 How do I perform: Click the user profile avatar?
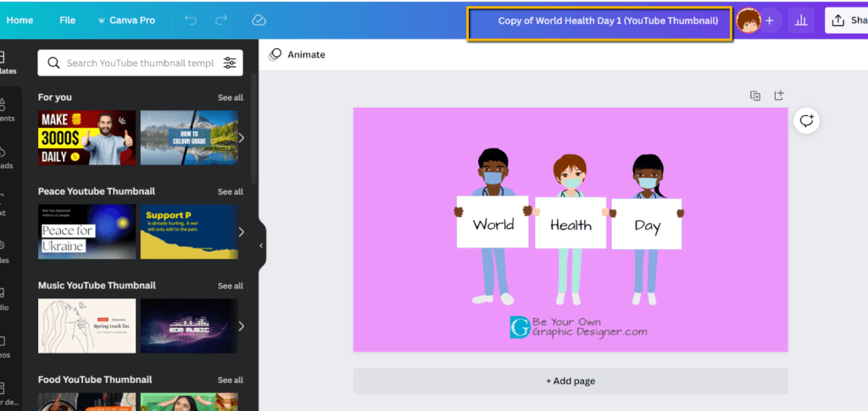pyautogui.click(x=748, y=20)
